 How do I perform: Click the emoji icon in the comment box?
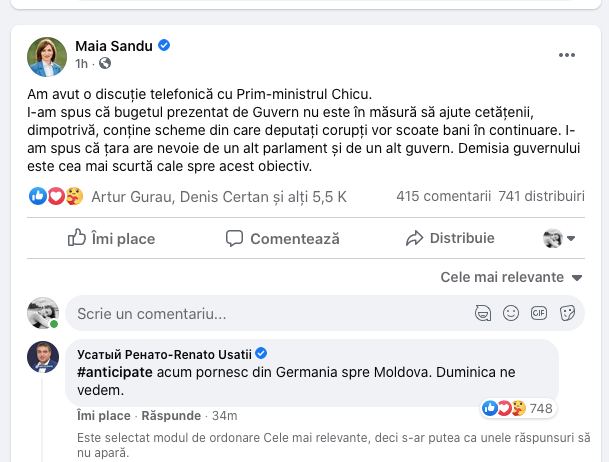tap(511, 313)
